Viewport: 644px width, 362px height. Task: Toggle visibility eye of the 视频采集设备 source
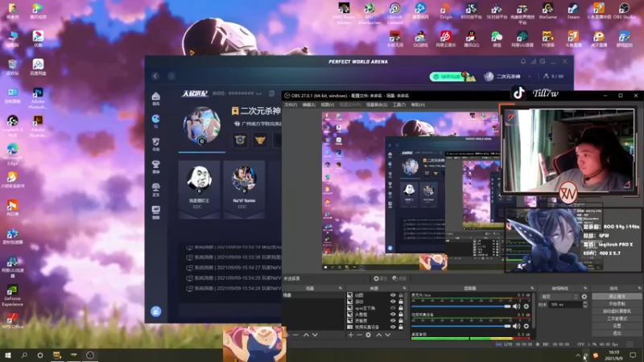pos(393,327)
